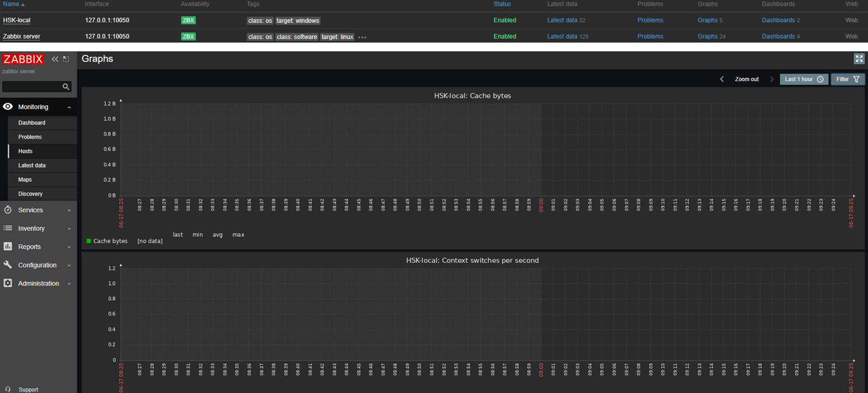Image resolution: width=868 pixels, height=393 pixels.
Task: Expand the Reports menu section
Action: coord(69,247)
